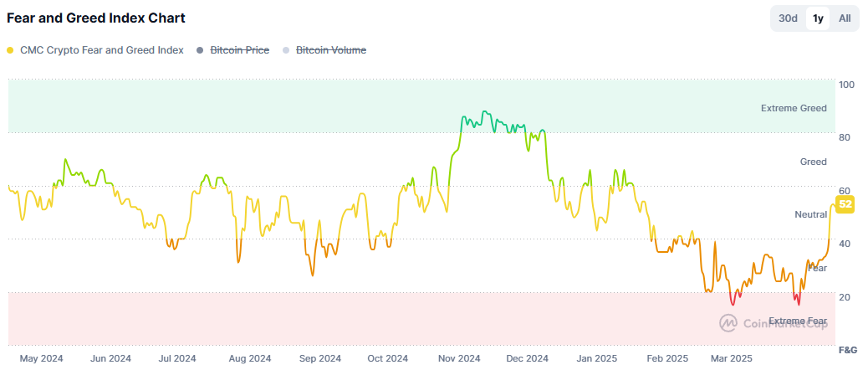Click the May 2024 x-axis label
Screen dimensions: 868x365
click(x=41, y=358)
